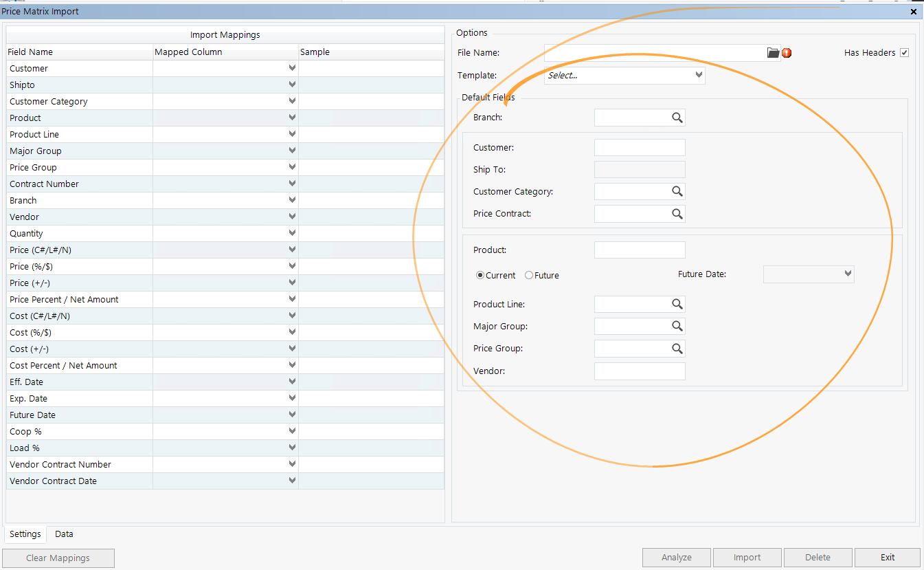Click the red error indicator beside File Name

[x=787, y=52]
